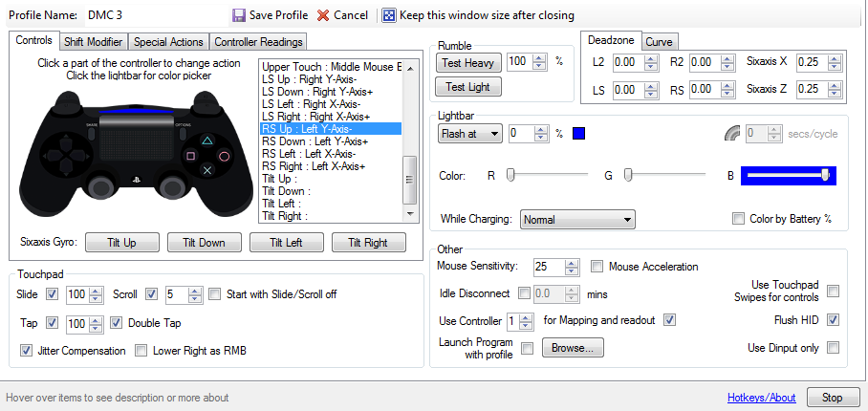Toggle the Double Tap checkbox
The image size is (868, 411).
[116, 323]
